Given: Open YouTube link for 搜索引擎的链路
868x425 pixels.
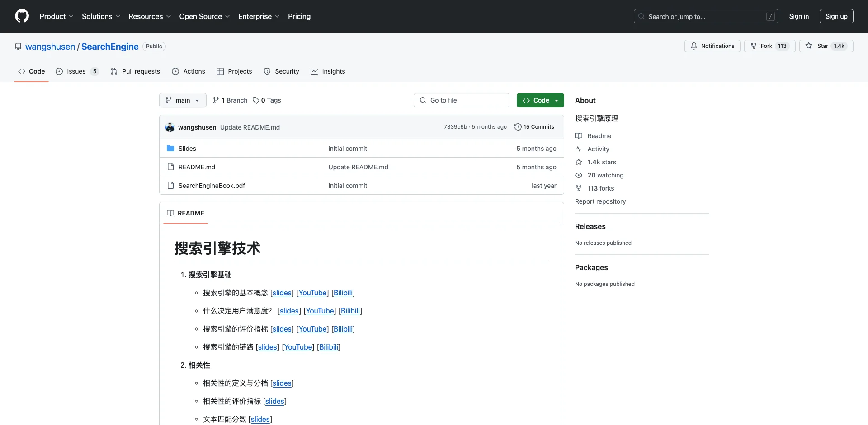Looking at the screenshot, I should (298, 347).
